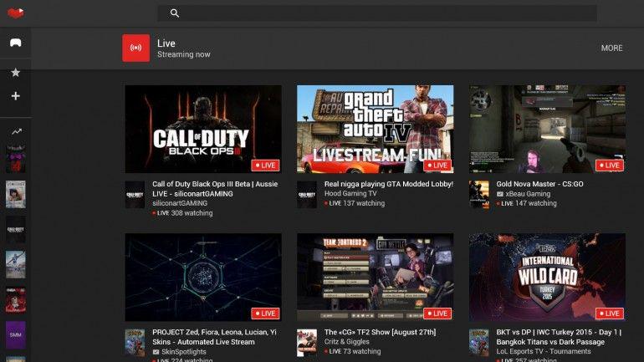Open the star favorites sidebar icon

[16, 73]
